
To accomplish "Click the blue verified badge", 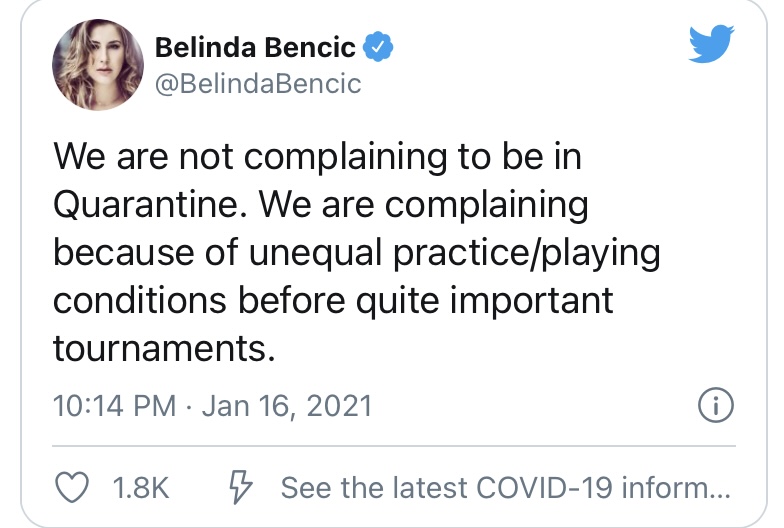I will click(x=378, y=46).
